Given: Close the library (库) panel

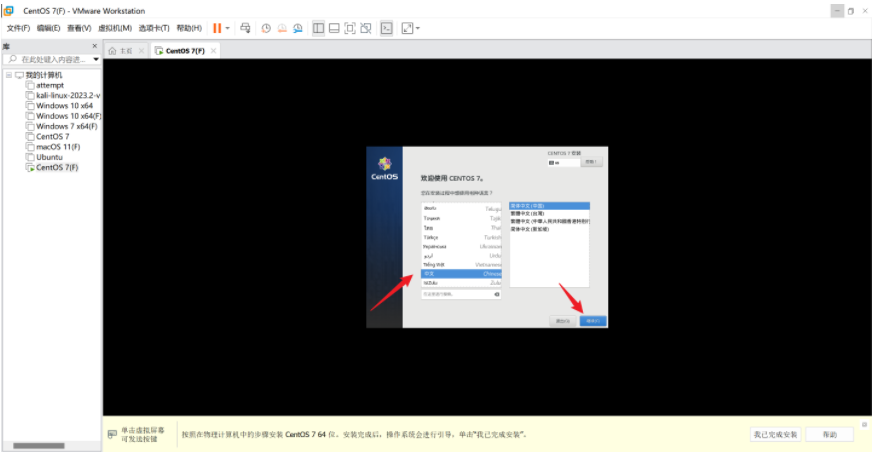Looking at the screenshot, I should 95,46.
